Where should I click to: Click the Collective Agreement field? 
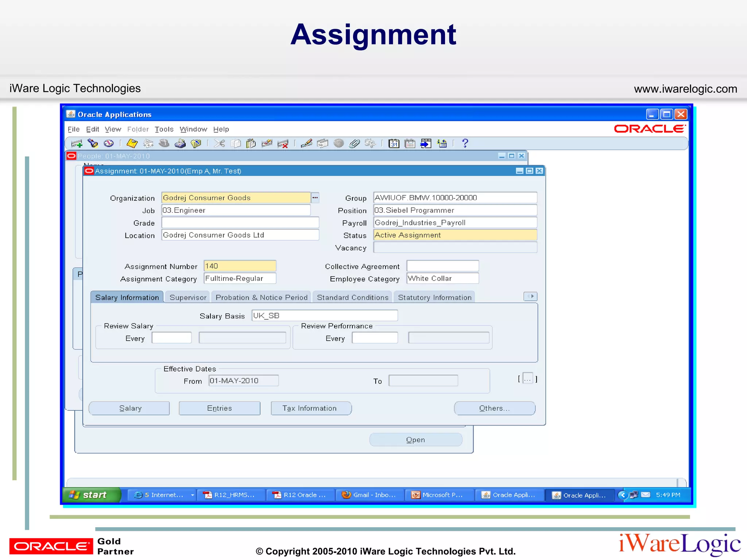click(443, 266)
